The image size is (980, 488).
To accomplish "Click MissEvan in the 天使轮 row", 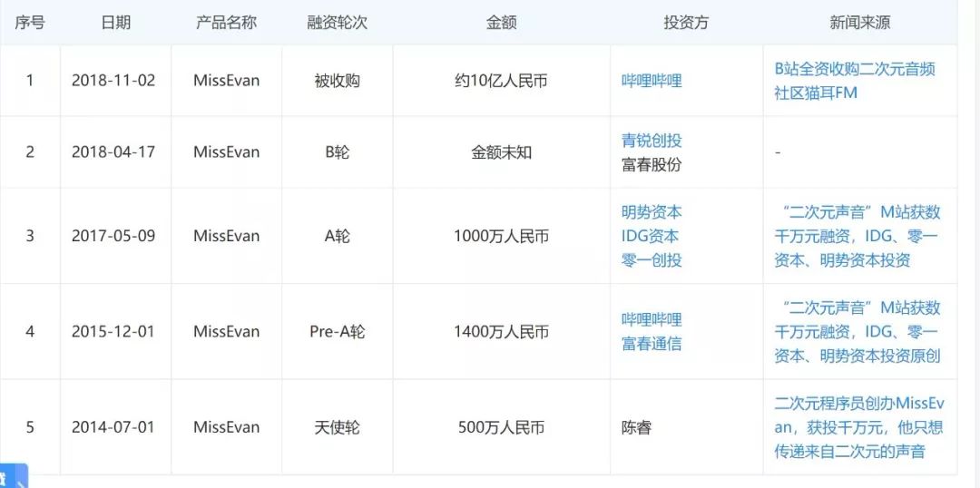I will (x=226, y=427).
